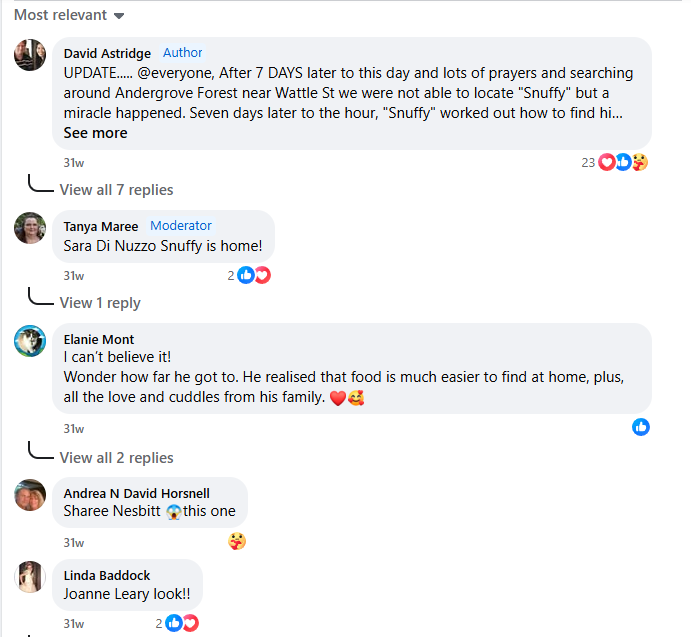Click Linda Baddock's profile avatar

tap(30, 577)
